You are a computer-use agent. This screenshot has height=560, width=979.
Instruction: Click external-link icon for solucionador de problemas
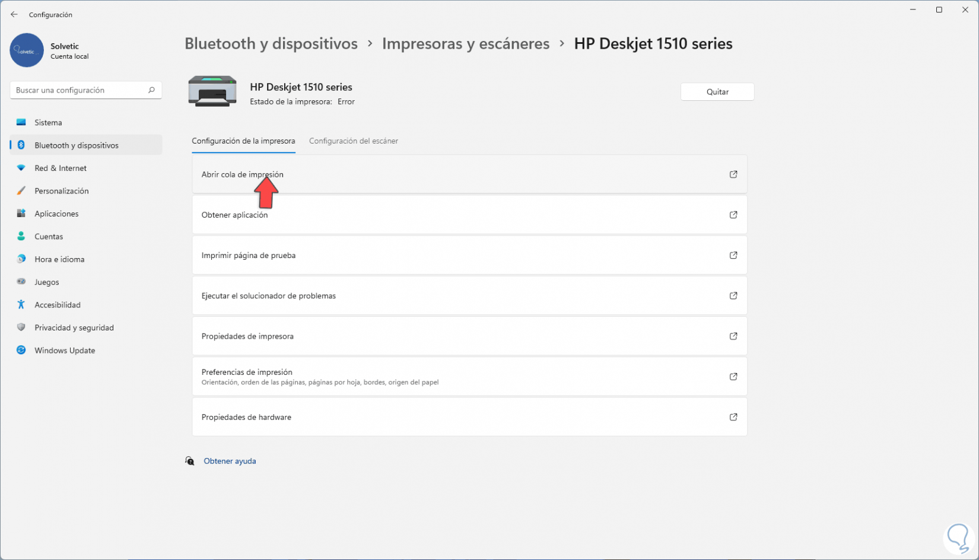[x=733, y=295]
